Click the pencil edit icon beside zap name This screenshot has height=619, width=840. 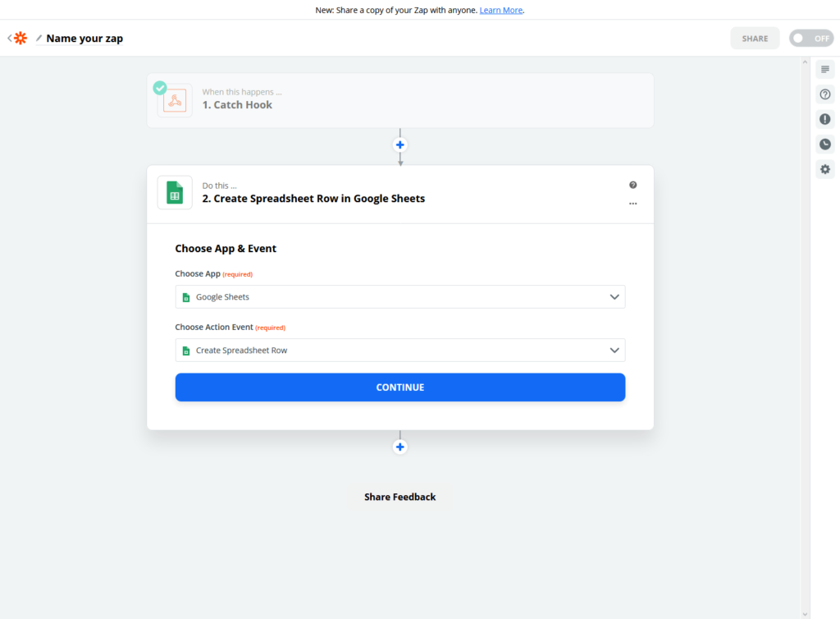[39, 38]
